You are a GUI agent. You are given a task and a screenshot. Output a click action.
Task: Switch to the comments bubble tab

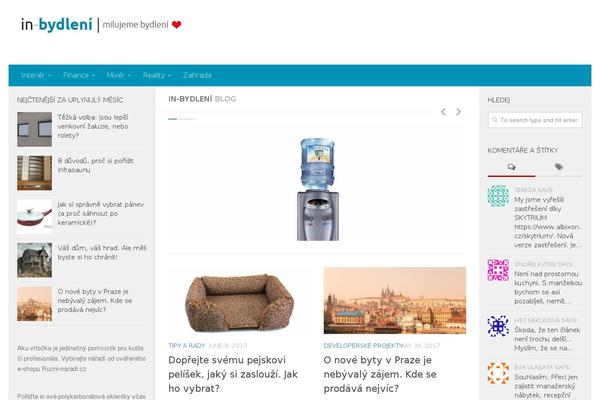(511, 167)
